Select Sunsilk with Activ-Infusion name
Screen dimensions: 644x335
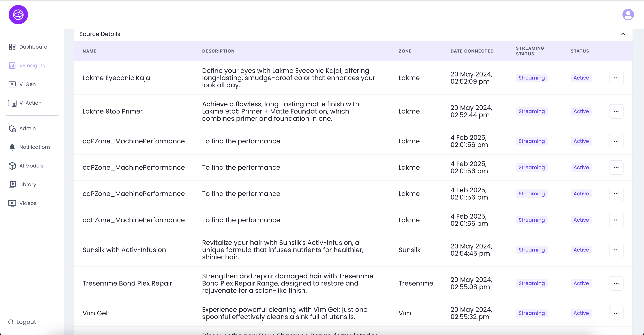click(124, 250)
